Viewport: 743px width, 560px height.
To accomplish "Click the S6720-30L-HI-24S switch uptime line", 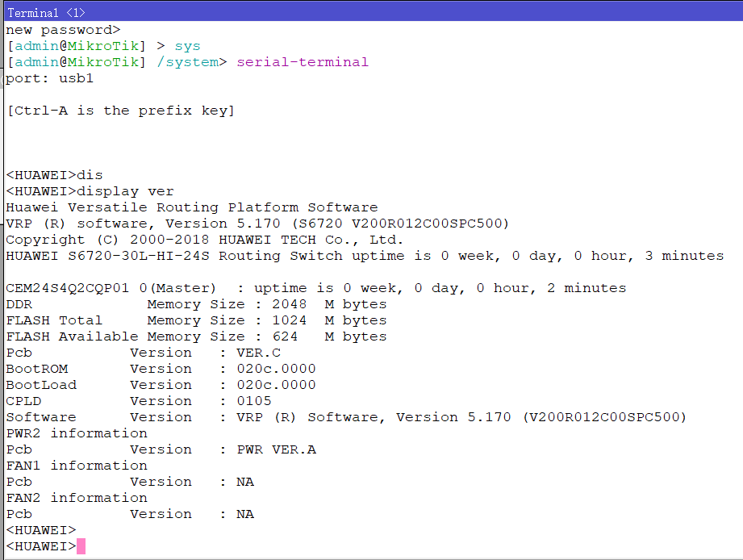I will pos(365,256).
